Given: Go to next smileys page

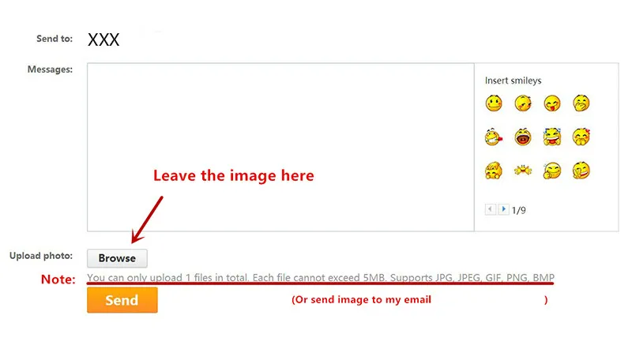Looking at the screenshot, I should 503,209.
